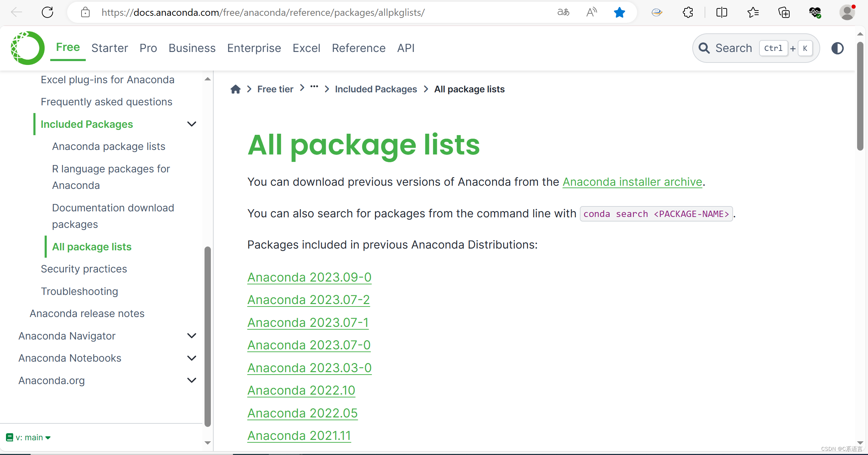
Task: Go to the Business tab
Action: [192, 48]
